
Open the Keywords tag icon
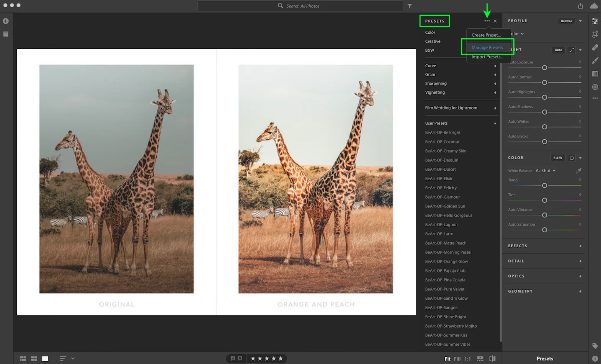[x=595, y=346]
